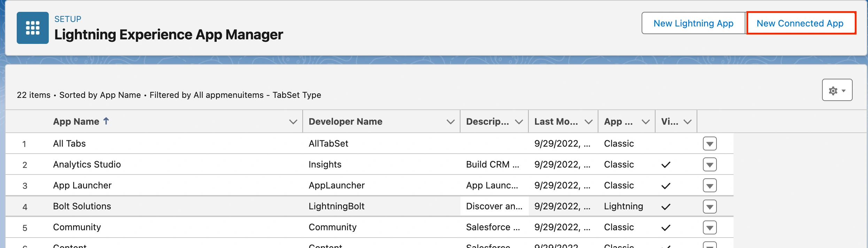The width and height of the screenshot is (868, 248).
Task: Click the visible checkmark for Community
Action: pyautogui.click(x=666, y=227)
